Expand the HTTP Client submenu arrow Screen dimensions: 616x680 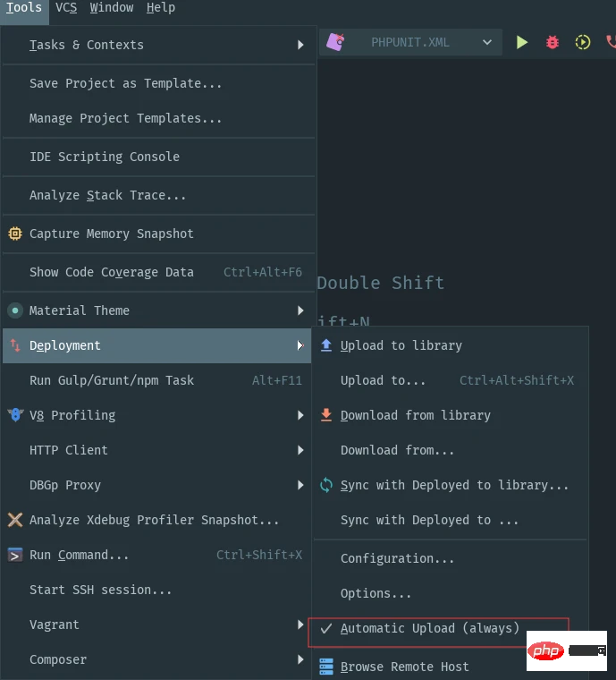click(x=300, y=450)
